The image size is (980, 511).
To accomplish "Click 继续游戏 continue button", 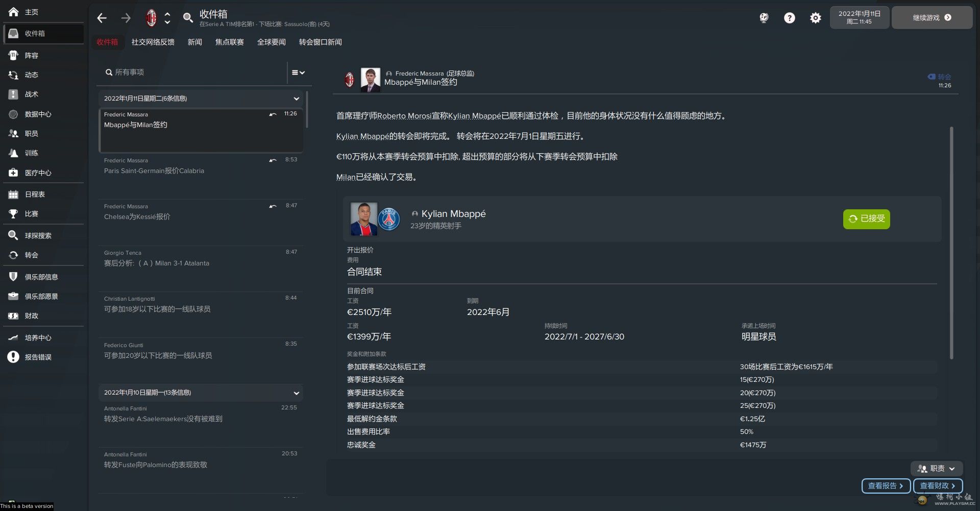I will 932,17.
